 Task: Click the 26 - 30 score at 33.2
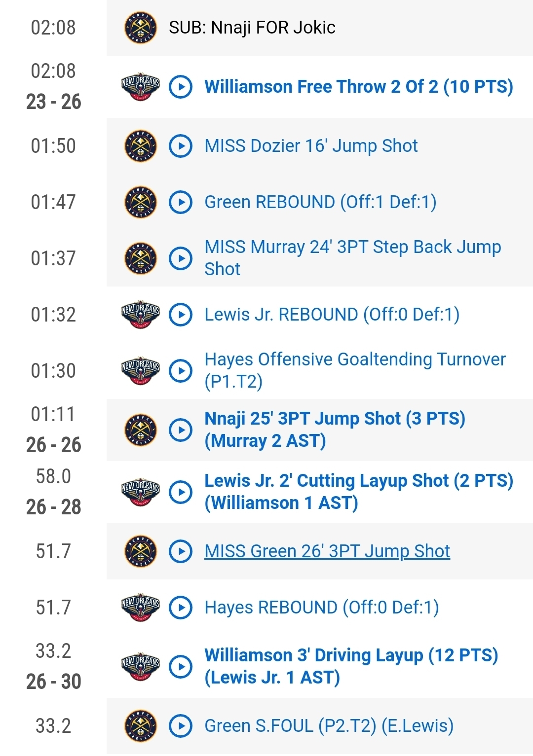coord(53,682)
